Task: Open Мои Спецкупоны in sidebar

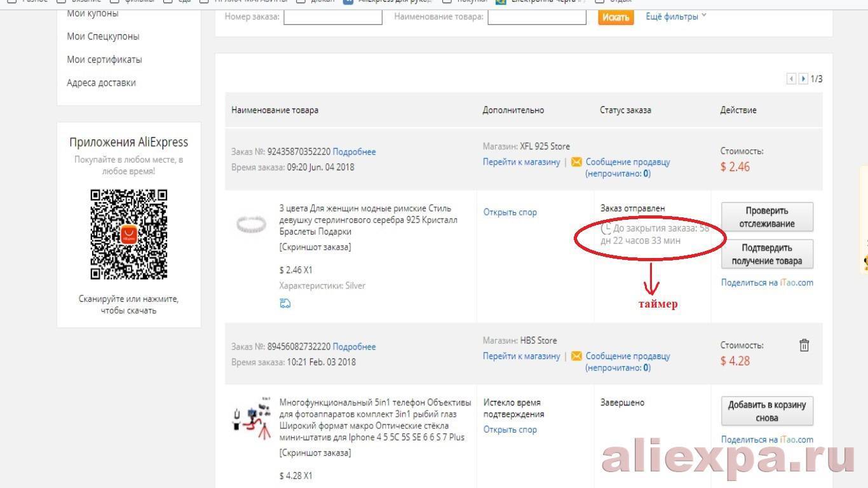Action: 103,36
